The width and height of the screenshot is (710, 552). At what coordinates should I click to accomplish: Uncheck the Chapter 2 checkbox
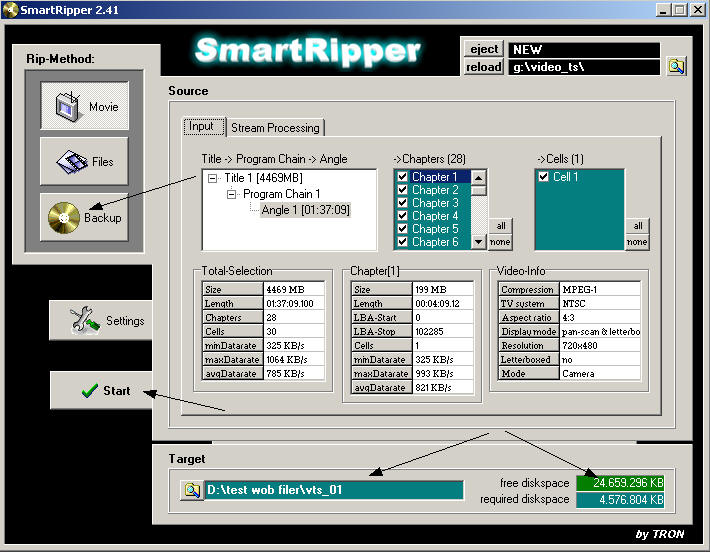[x=403, y=190]
